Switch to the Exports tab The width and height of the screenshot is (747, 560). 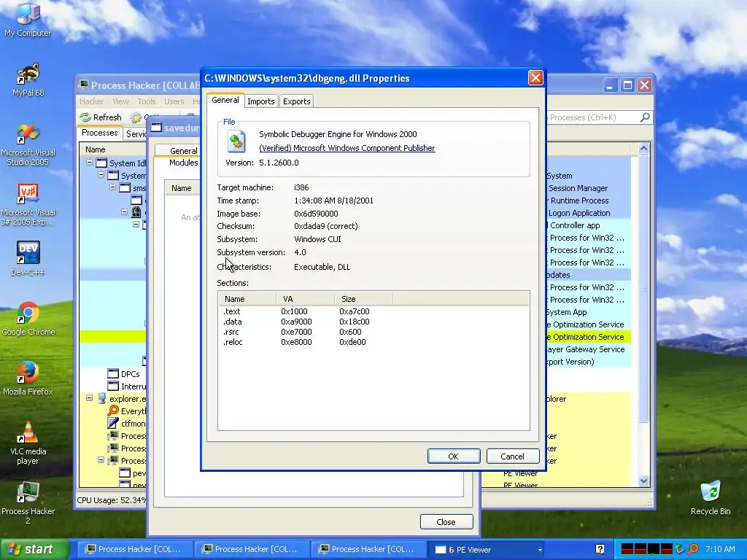296,101
